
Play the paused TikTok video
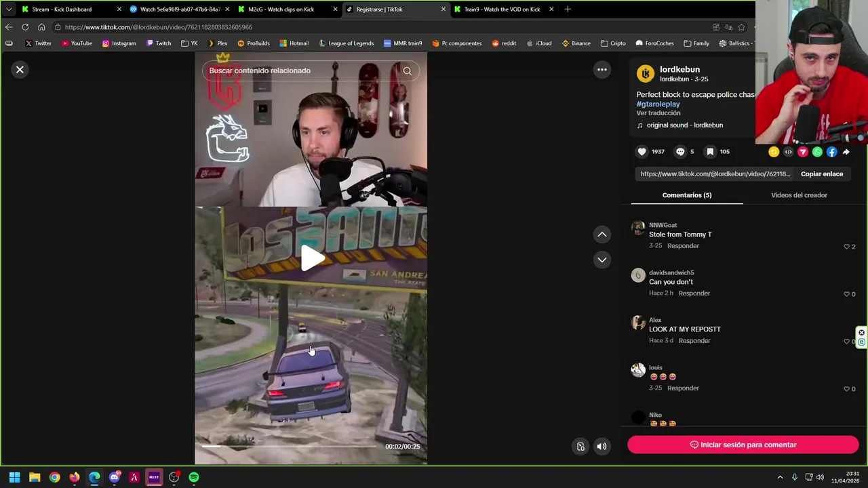pos(312,258)
